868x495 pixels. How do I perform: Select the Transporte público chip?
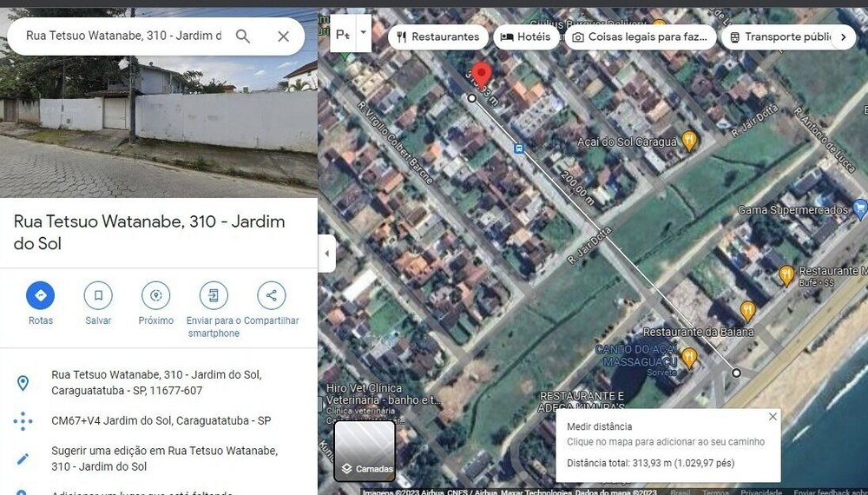click(782, 37)
